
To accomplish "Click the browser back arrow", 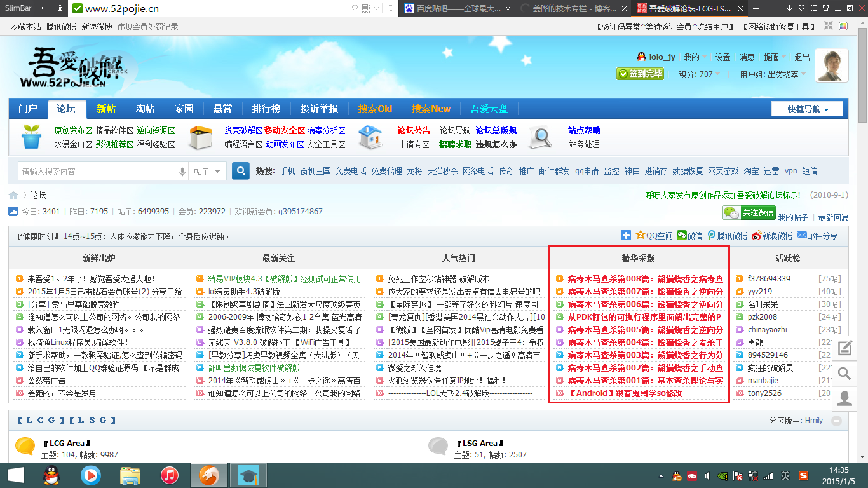I will pos(43,8).
